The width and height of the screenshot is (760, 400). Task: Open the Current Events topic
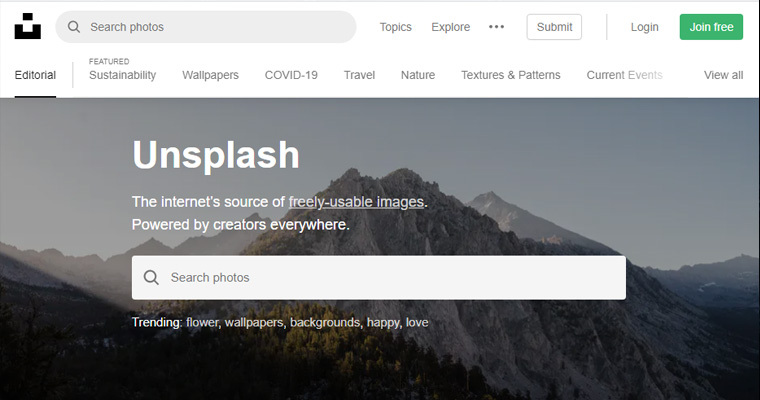[x=624, y=75]
